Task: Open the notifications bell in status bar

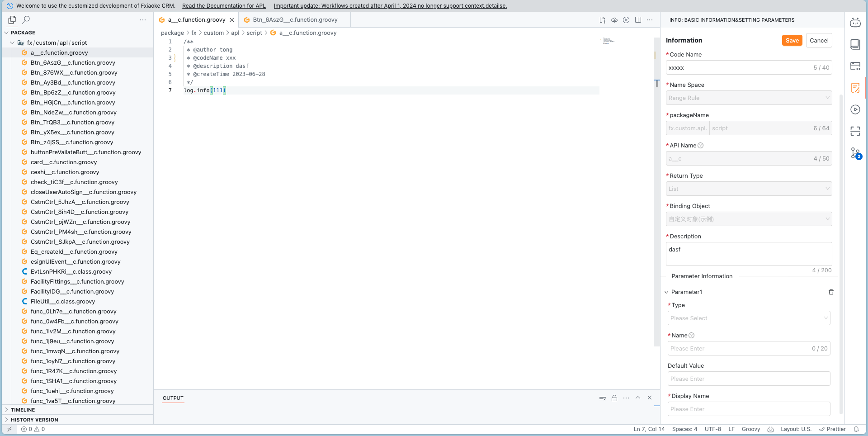Action: pyautogui.click(x=856, y=429)
